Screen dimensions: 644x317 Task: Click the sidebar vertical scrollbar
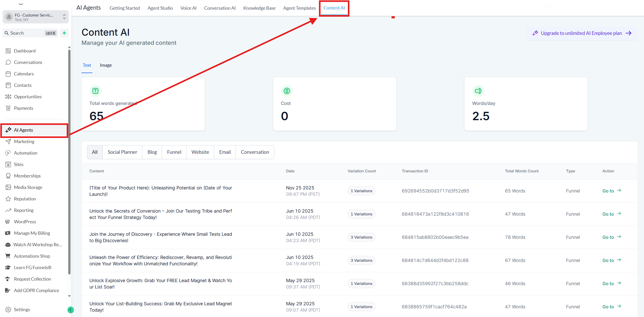pos(69,163)
